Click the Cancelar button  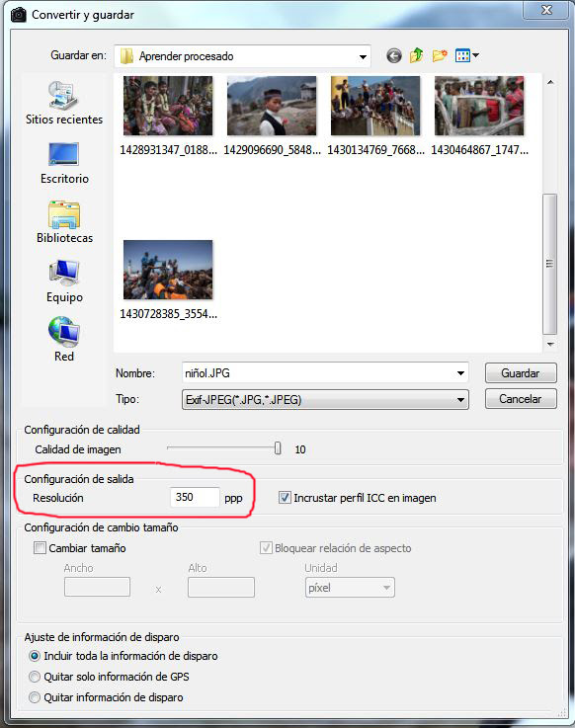point(521,399)
